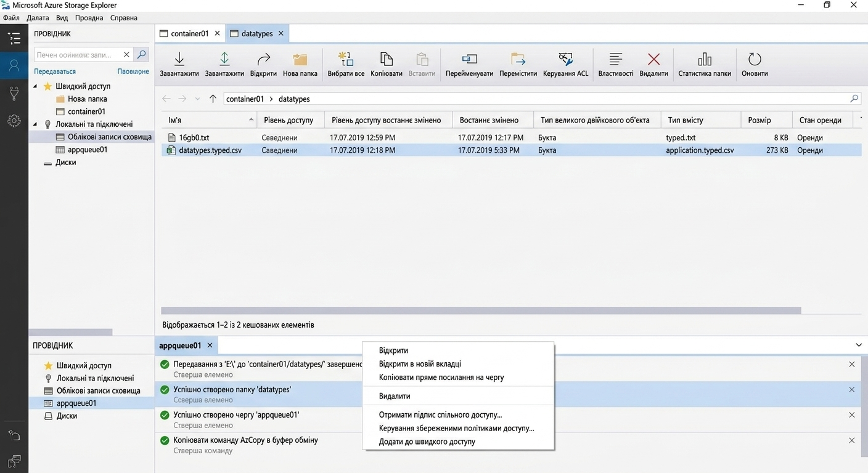Open the Вид menu
Image resolution: width=868 pixels, height=473 pixels.
point(62,18)
